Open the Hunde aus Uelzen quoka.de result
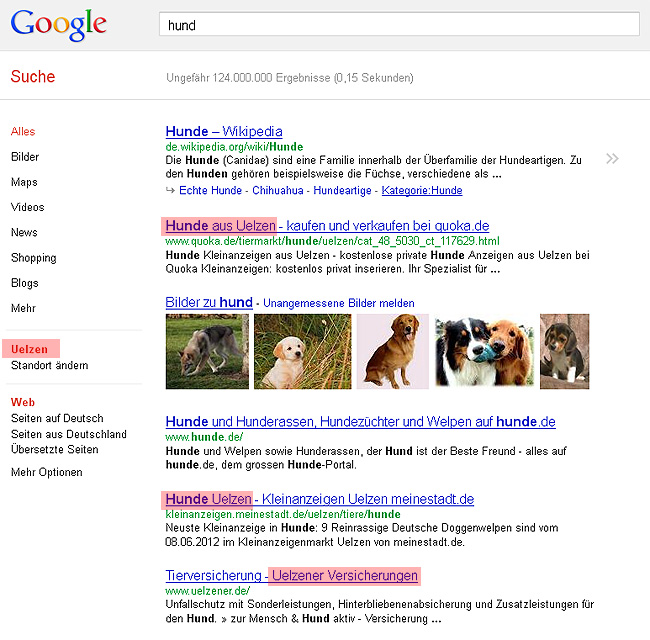650x640 pixels. [x=327, y=226]
